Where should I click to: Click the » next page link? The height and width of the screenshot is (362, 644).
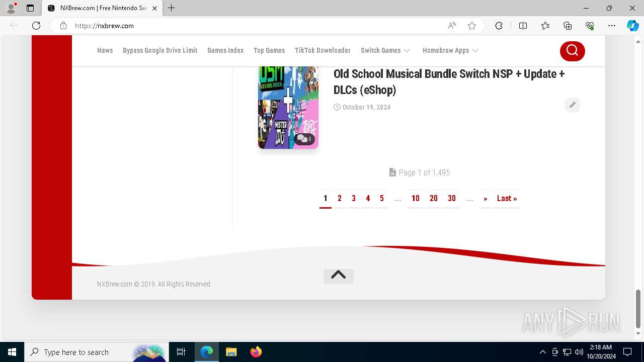pyautogui.click(x=486, y=199)
